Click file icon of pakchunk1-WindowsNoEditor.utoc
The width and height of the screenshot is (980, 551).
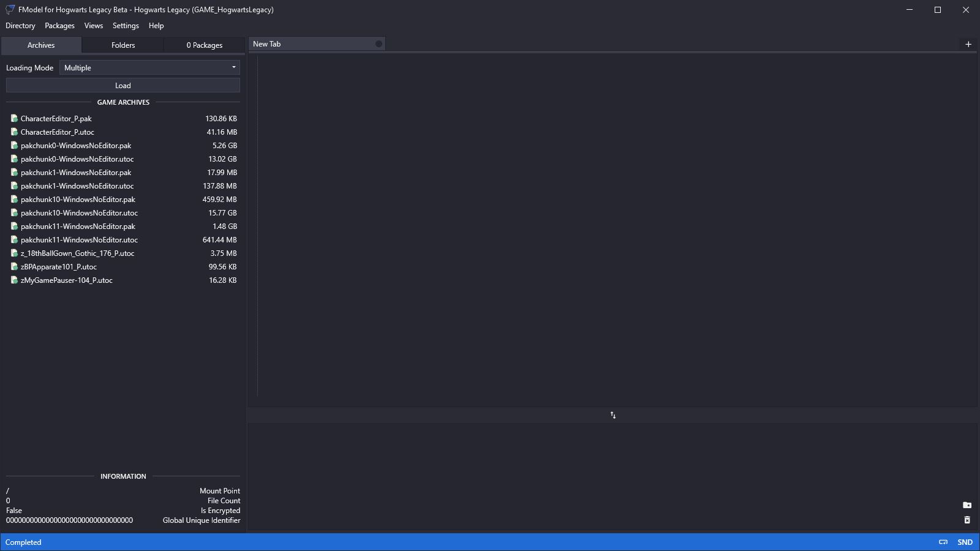(14, 186)
